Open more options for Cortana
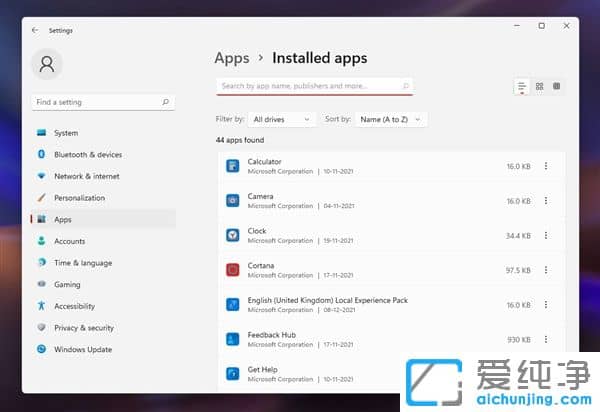Viewport: 600px width, 412px height. [546, 270]
